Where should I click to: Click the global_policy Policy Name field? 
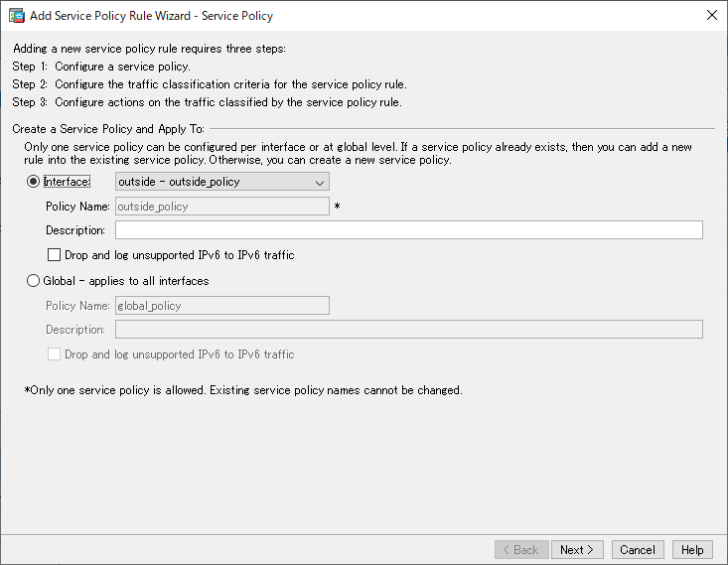221,306
